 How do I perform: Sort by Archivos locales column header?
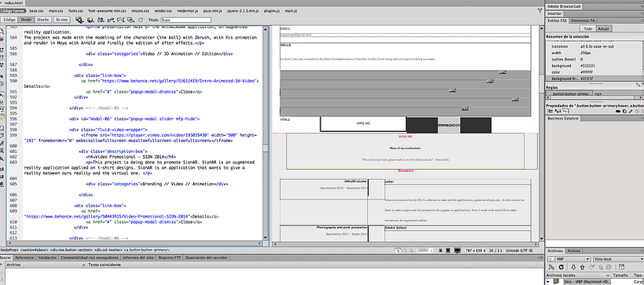click(578, 275)
